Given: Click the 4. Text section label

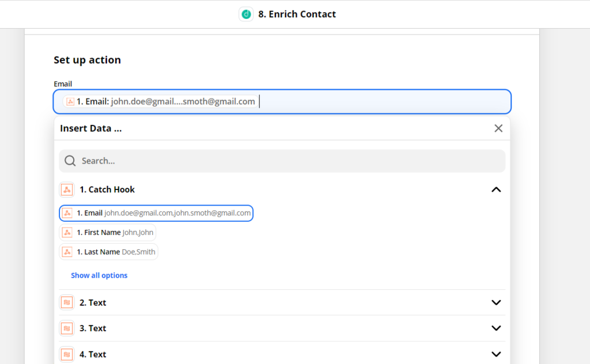Looking at the screenshot, I should [x=93, y=354].
